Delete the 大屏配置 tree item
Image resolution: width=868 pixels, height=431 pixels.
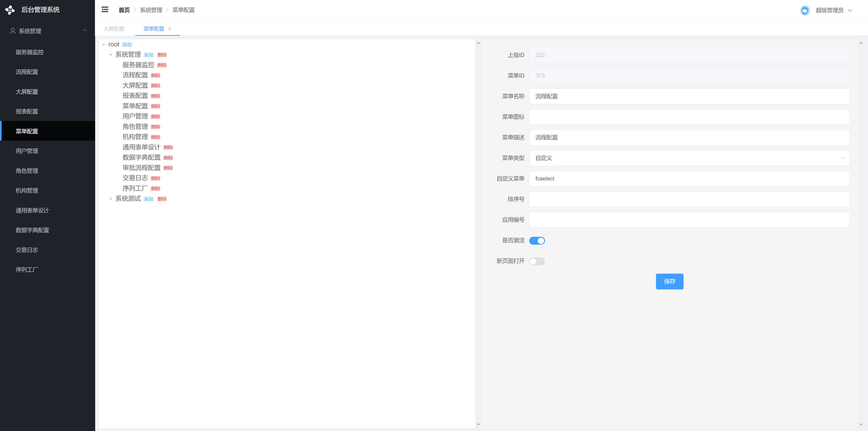point(156,86)
